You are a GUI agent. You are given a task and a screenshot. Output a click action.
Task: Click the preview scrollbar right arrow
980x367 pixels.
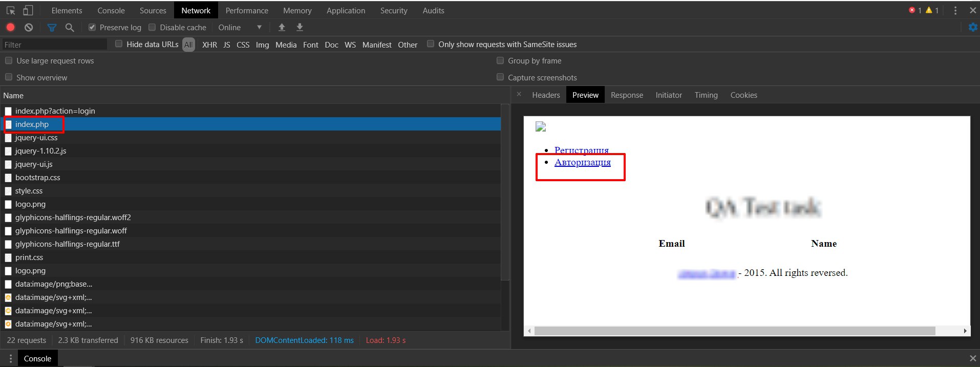[965, 331]
